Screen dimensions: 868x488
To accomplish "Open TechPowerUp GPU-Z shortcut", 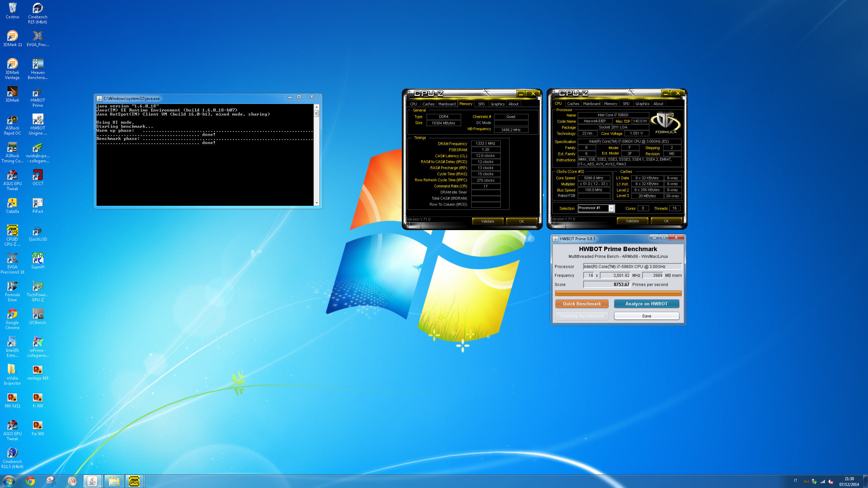I will (38, 291).
